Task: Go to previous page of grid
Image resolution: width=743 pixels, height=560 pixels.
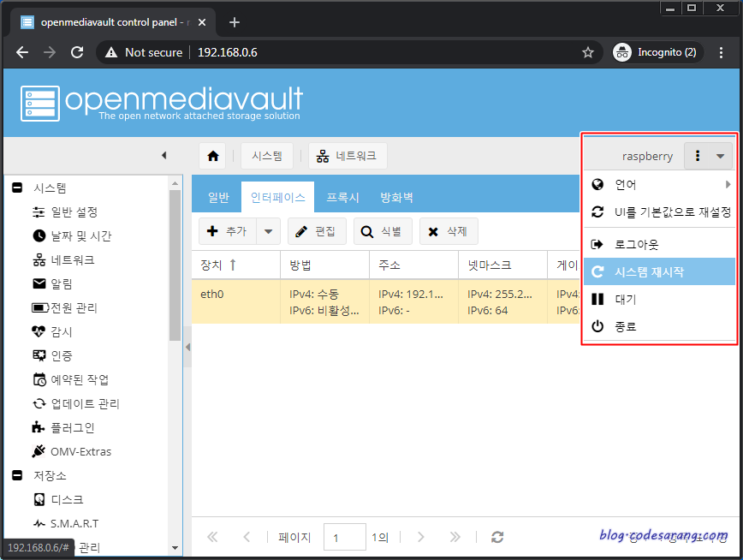Action: click(x=247, y=537)
